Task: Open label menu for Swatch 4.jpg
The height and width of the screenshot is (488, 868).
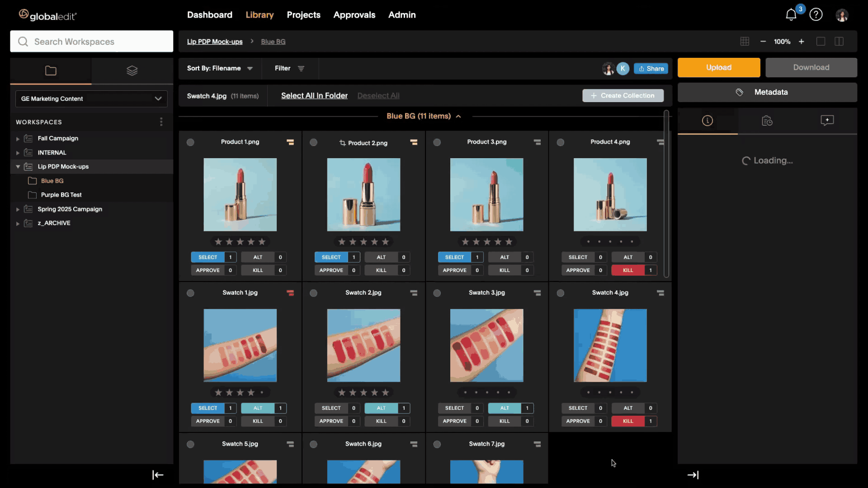Action: pyautogui.click(x=660, y=293)
